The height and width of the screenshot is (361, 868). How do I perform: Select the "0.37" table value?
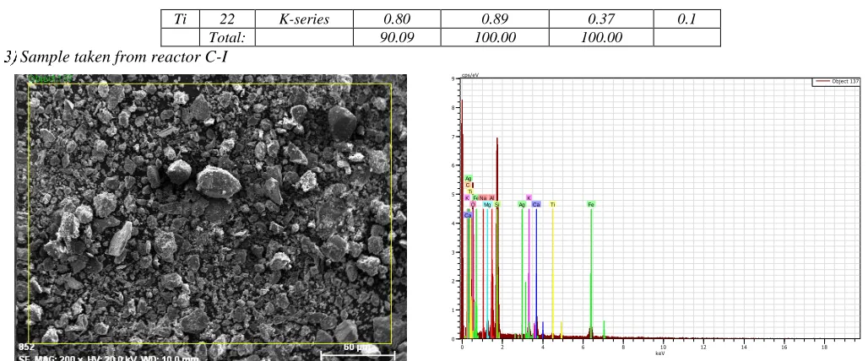coord(601,19)
